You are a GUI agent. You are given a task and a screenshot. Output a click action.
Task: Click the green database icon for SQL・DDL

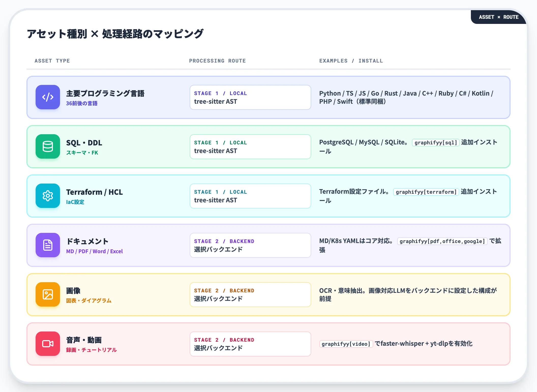coord(48,146)
